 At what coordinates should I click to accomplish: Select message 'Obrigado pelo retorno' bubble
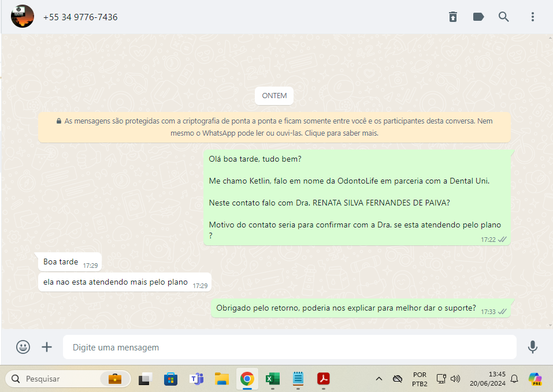pos(361,308)
